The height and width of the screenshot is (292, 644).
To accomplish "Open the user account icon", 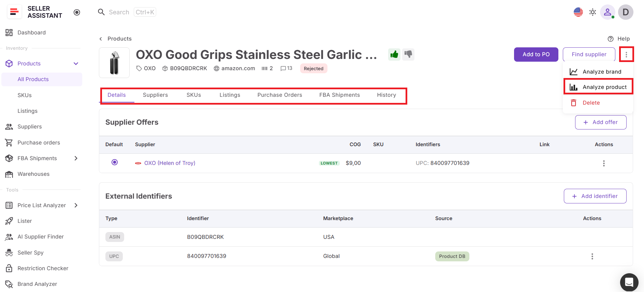I will (608, 12).
